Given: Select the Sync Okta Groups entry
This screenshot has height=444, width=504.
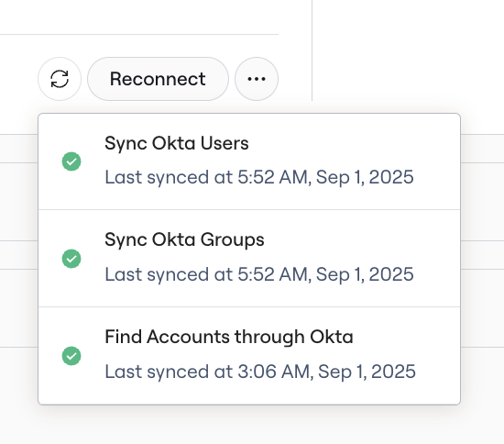Looking at the screenshot, I should point(249,259).
